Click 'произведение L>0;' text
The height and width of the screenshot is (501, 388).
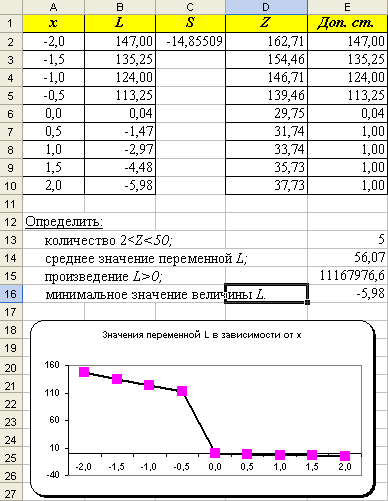[x=103, y=276]
